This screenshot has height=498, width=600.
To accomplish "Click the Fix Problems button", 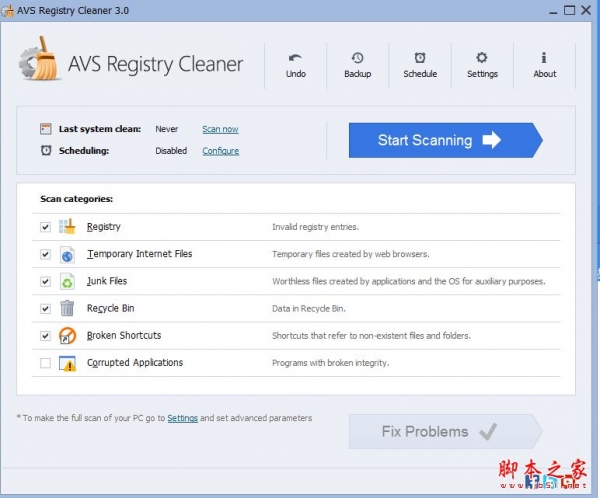I will point(445,431).
